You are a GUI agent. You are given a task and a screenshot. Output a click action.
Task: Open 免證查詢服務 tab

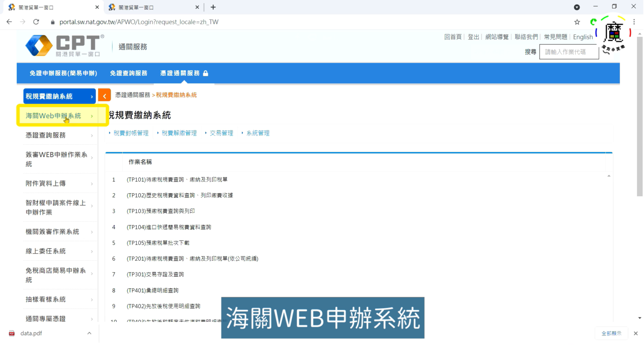(x=129, y=73)
